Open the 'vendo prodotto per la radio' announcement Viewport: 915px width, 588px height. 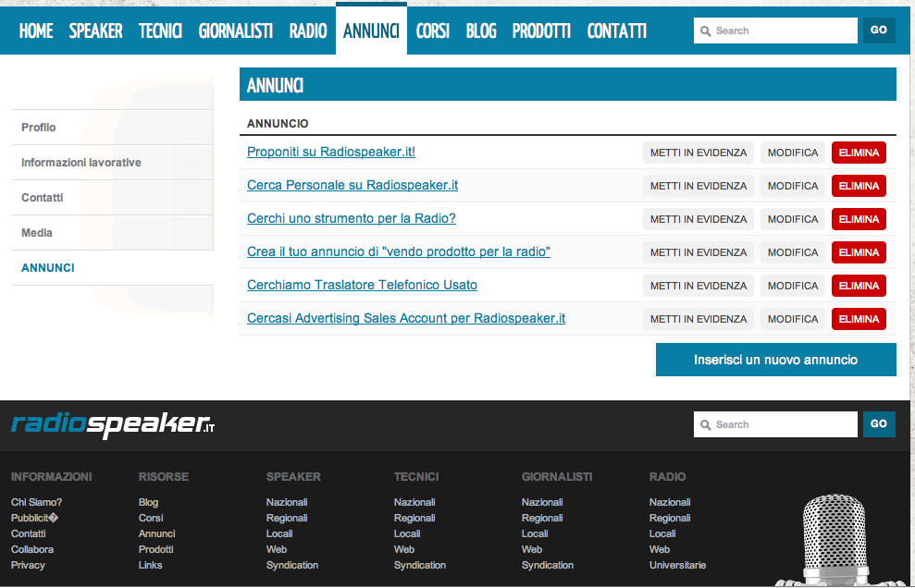(x=399, y=251)
